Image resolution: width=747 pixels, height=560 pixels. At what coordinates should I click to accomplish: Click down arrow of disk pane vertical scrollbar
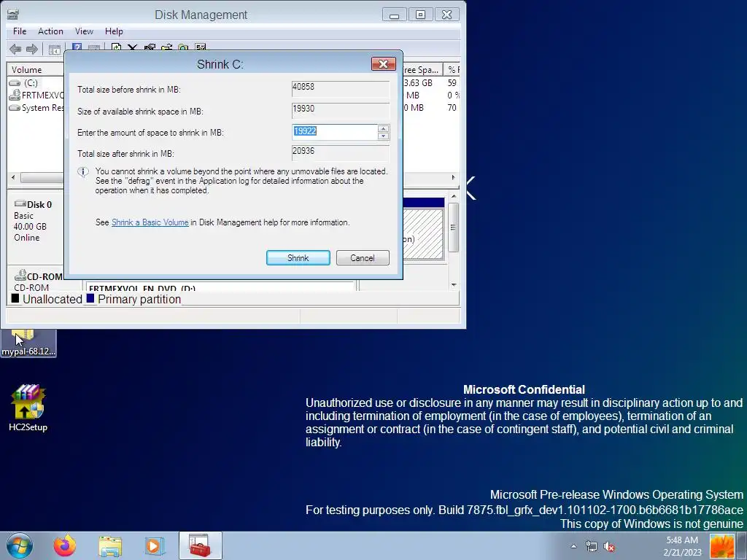[454, 285]
